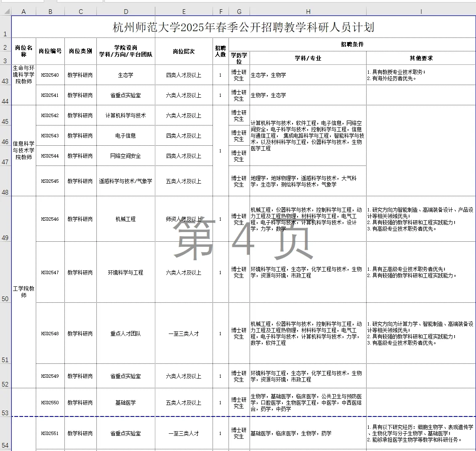This screenshot has height=451, width=476.
Task: Select column I header
Action: (421, 11)
